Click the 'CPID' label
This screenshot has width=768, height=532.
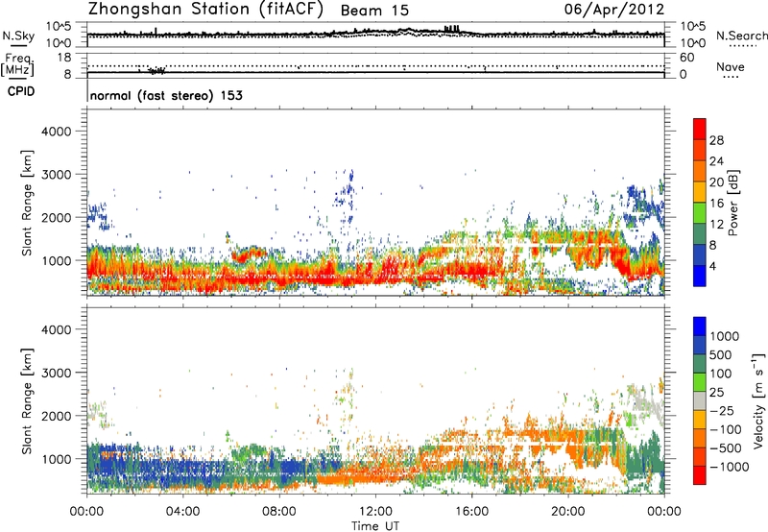pyautogui.click(x=21, y=91)
